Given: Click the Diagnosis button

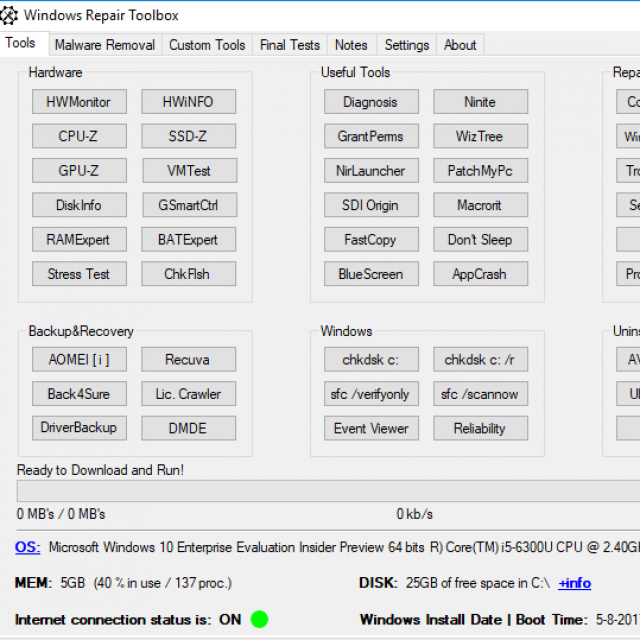Looking at the screenshot, I should click(x=371, y=102).
